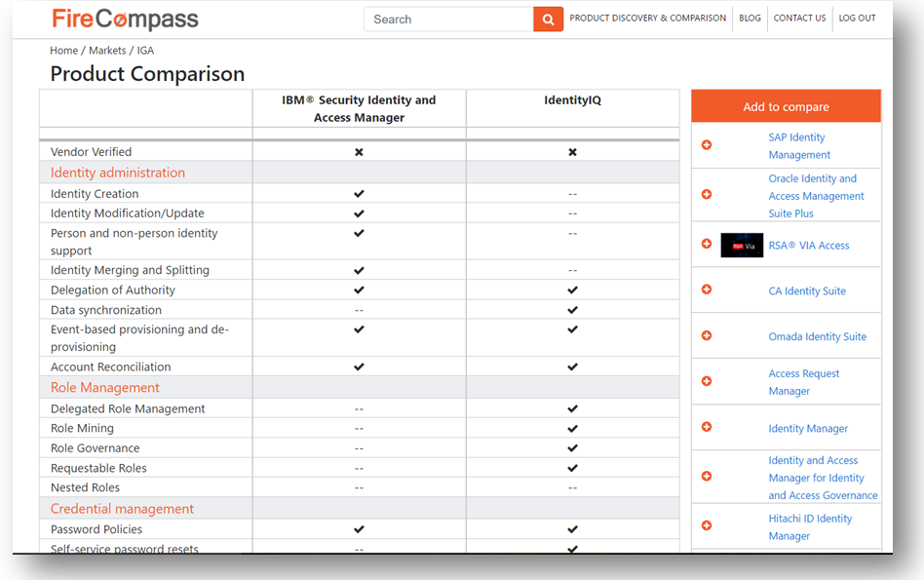This screenshot has width=924, height=580.
Task: Click the Product Comparison page title
Action: pyautogui.click(x=147, y=74)
